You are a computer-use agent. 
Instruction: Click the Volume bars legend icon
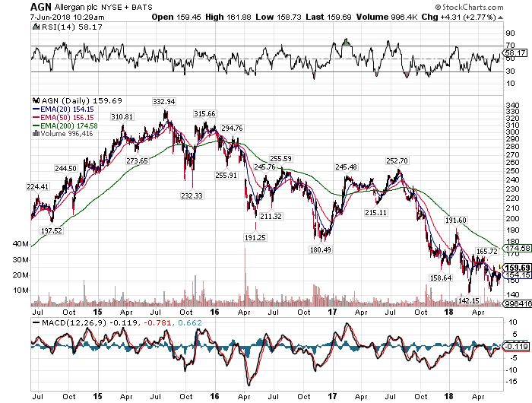36,133
